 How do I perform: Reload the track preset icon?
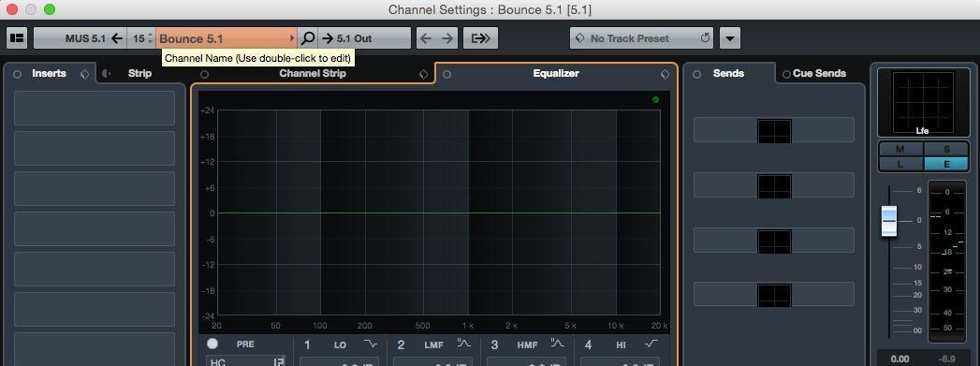pyautogui.click(x=705, y=38)
